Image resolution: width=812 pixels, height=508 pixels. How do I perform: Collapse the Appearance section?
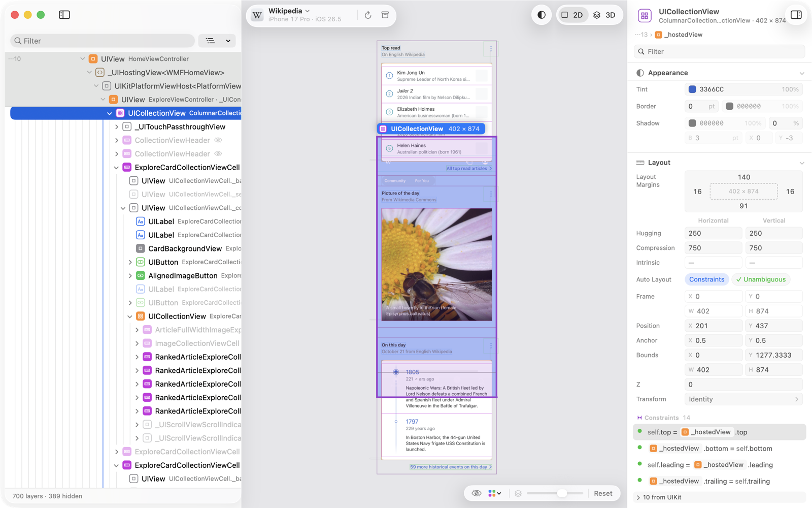(802, 73)
